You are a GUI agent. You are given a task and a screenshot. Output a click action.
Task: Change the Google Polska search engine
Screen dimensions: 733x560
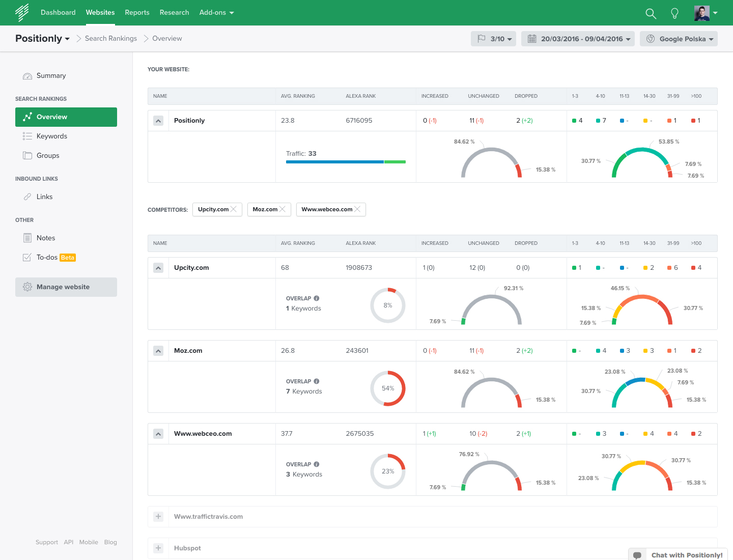pyautogui.click(x=679, y=39)
